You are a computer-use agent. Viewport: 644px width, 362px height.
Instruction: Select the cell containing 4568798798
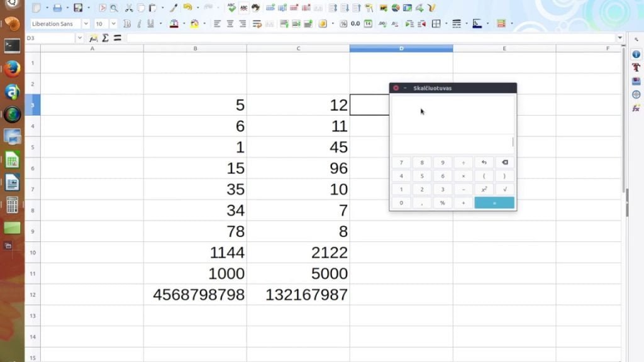(x=195, y=295)
